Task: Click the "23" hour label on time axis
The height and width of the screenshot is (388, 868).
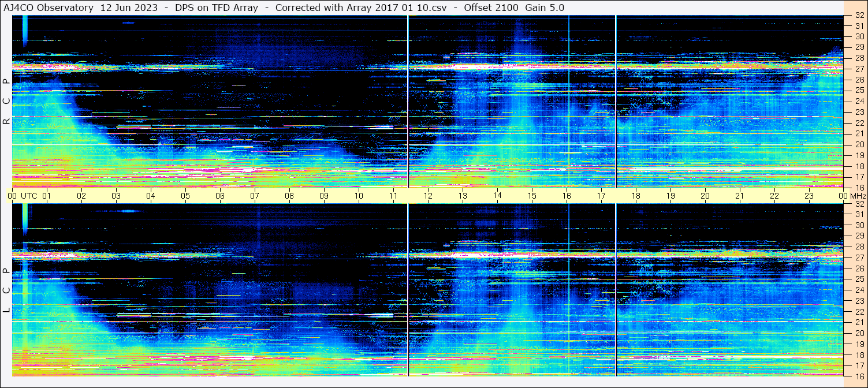Action: pos(809,196)
